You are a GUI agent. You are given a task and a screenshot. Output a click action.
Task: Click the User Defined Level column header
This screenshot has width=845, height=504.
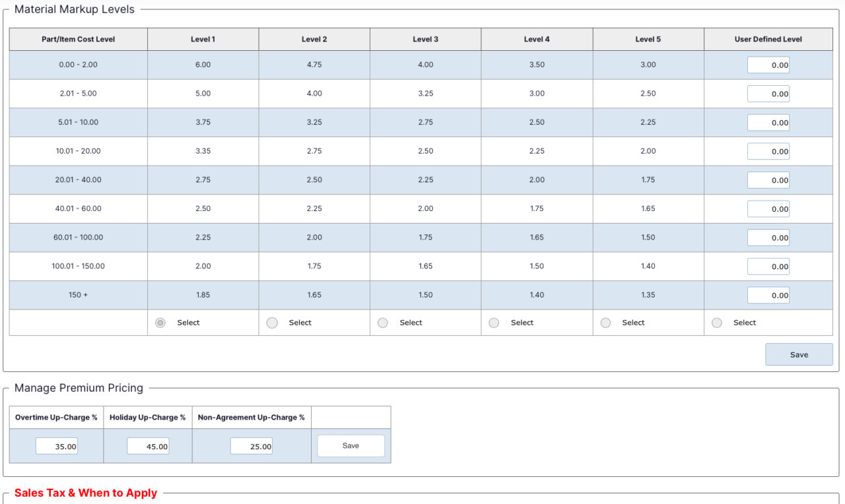pyautogui.click(x=768, y=39)
